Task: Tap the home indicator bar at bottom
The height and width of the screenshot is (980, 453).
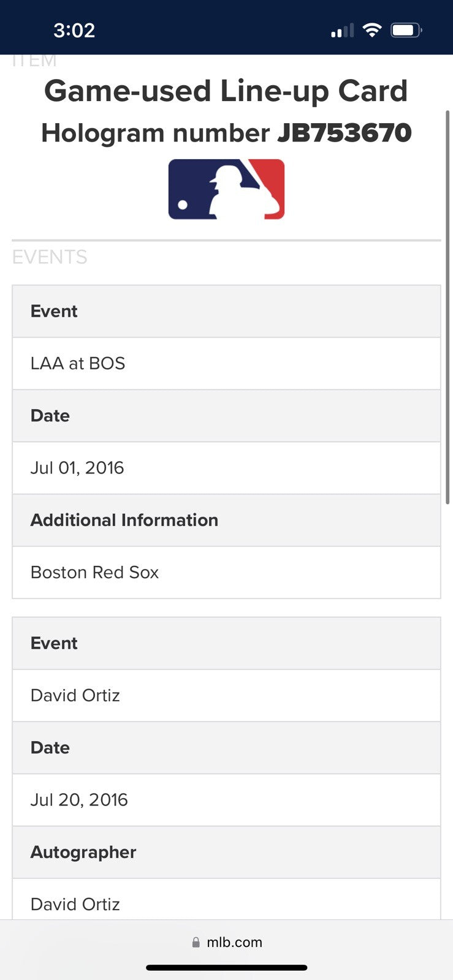Action: [226, 968]
